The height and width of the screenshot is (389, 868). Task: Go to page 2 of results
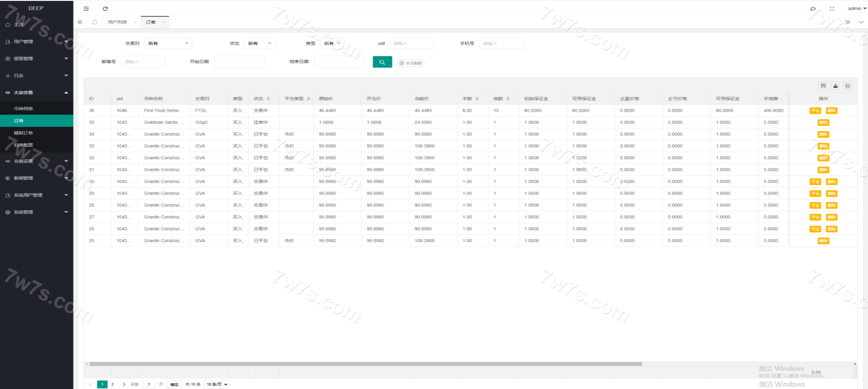112,384
